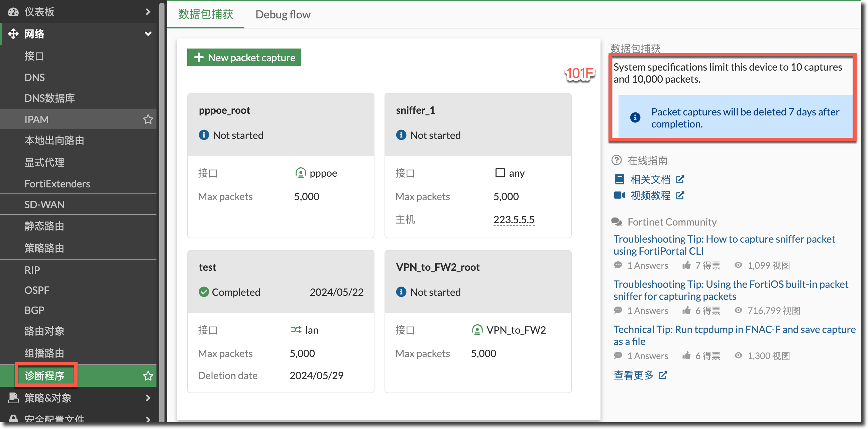868x429 pixels.
Task: Click the video tutorial camera icon
Action: click(x=619, y=195)
